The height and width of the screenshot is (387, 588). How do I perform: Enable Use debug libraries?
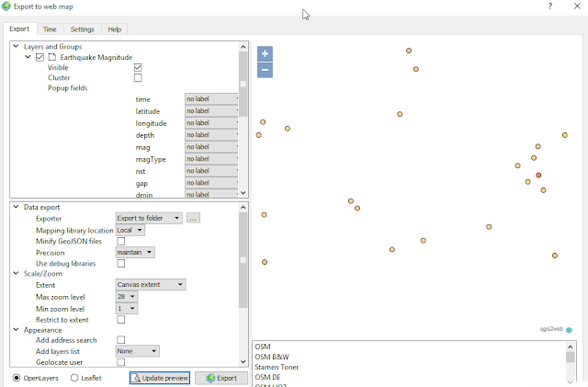[120, 264]
